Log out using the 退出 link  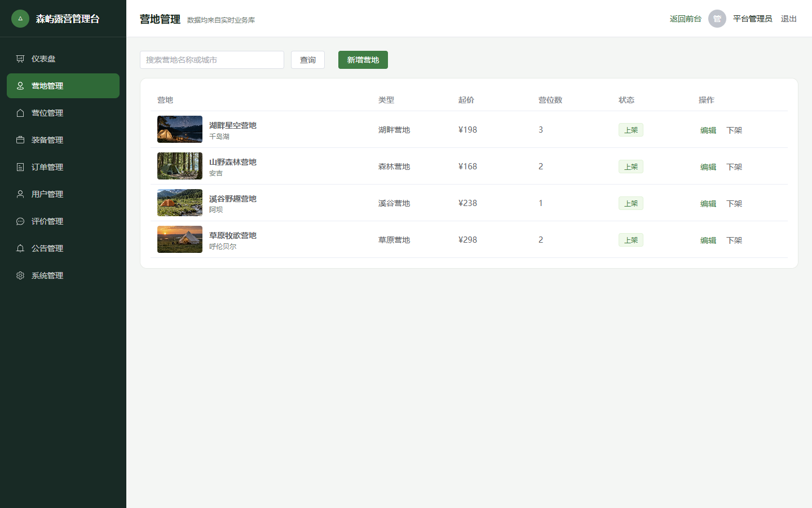(789, 19)
